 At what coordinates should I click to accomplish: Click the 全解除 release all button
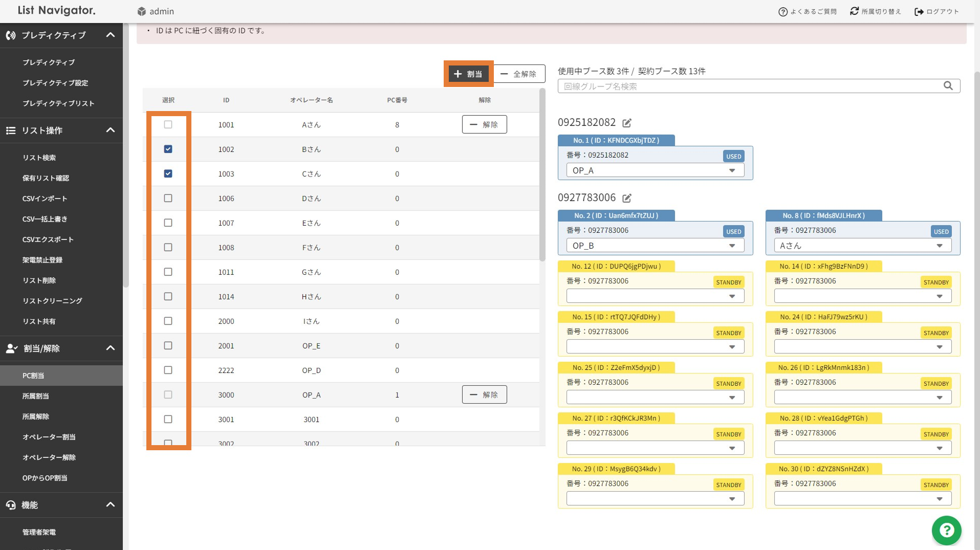tap(519, 74)
